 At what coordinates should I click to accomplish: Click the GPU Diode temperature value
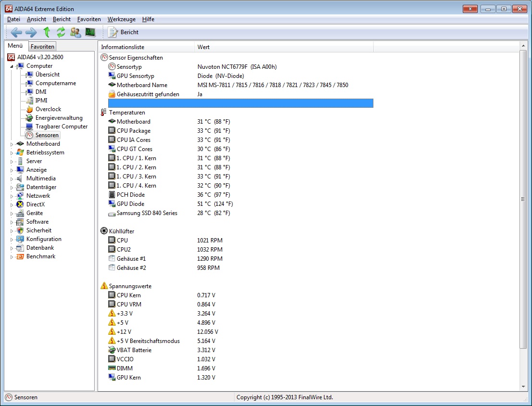click(215, 204)
